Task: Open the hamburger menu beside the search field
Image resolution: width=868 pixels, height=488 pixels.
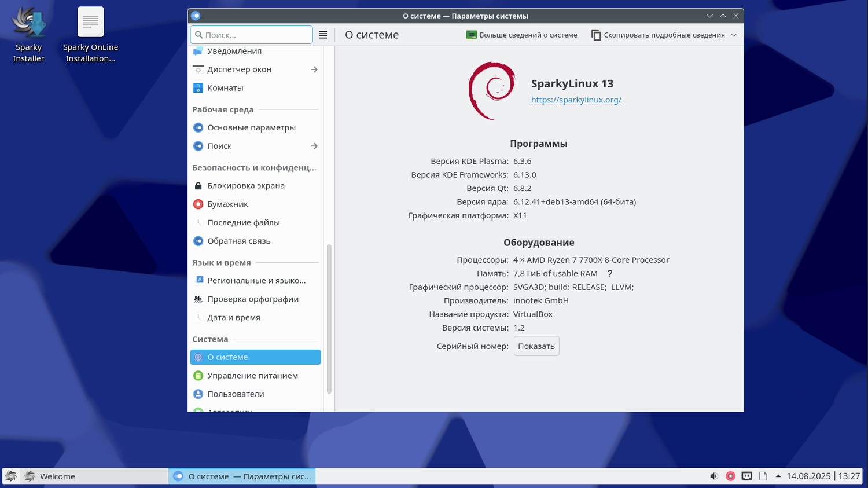Action: point(323,35)
